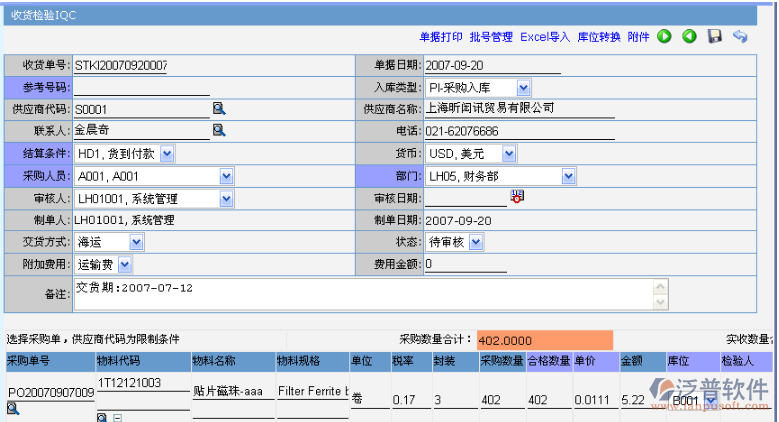Open 批号管理 in the top toolbar
Viewport: 779px width, 422px height.
(492, 37)
